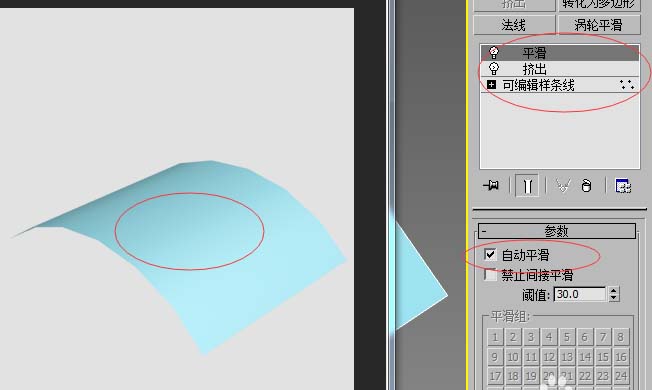
Task: Select smoothing group 3
Action: [531, 337]
